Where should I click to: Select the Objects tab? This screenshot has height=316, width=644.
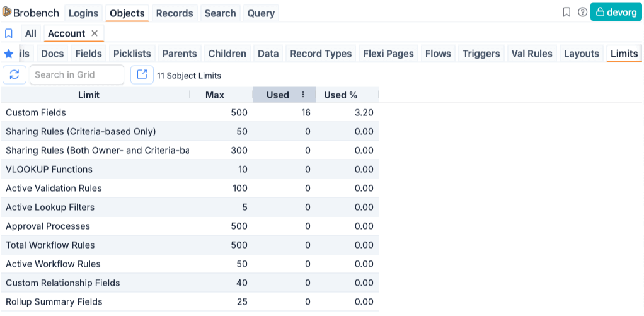coord(127,13)
